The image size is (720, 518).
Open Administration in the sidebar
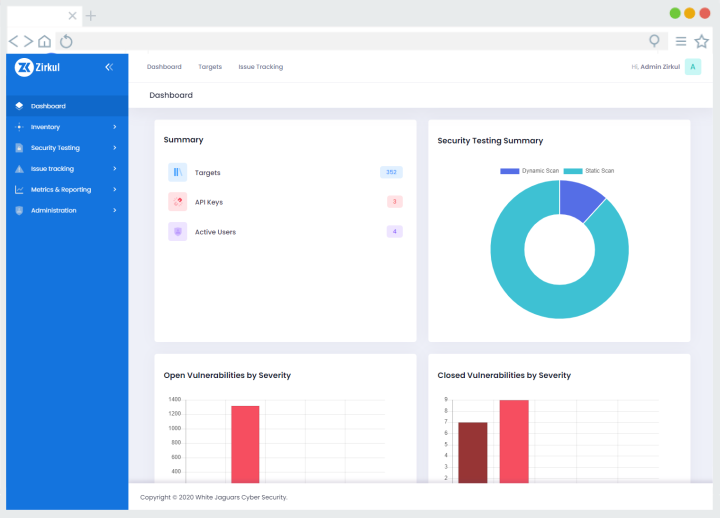coord(67,210)
